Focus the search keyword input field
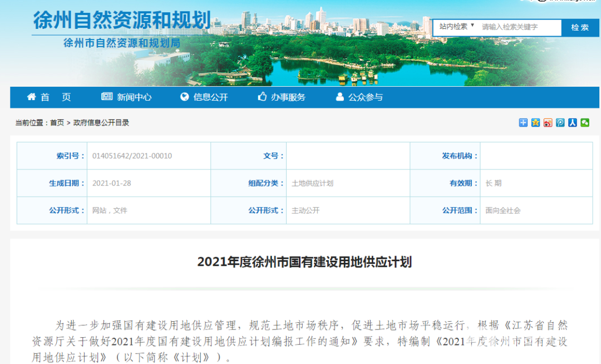Viewport: 601px width, 364px height. [x=520, y=27]
